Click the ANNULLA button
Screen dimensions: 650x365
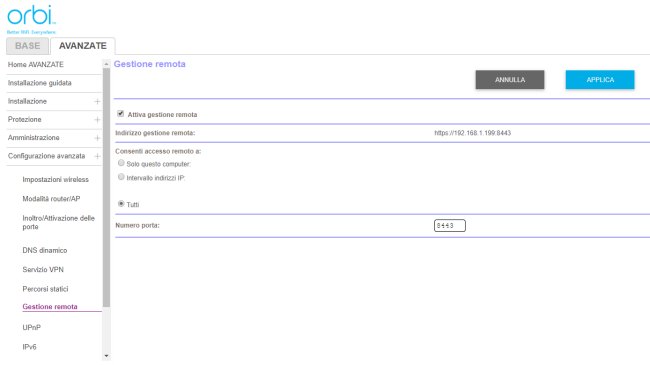pos(510,80)
